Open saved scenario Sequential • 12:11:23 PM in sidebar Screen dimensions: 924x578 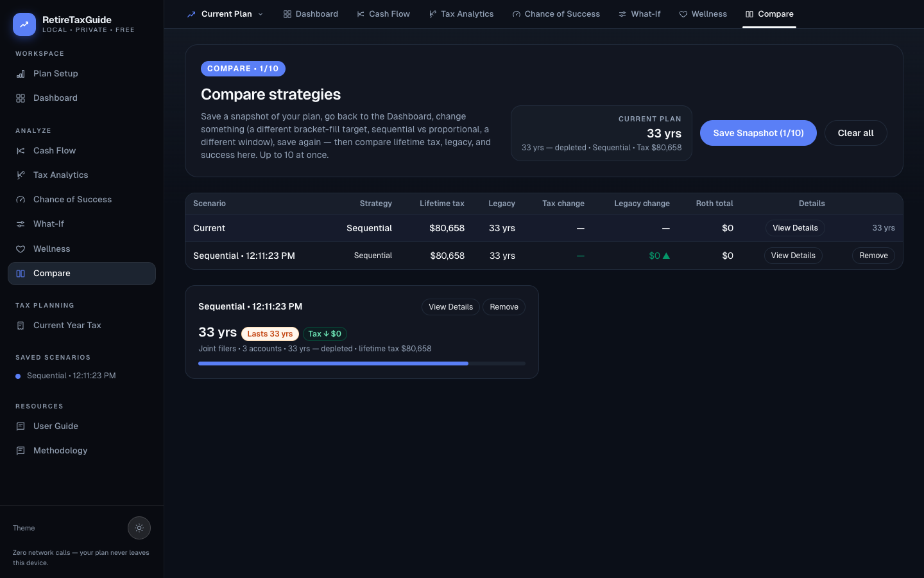point(71,376)
